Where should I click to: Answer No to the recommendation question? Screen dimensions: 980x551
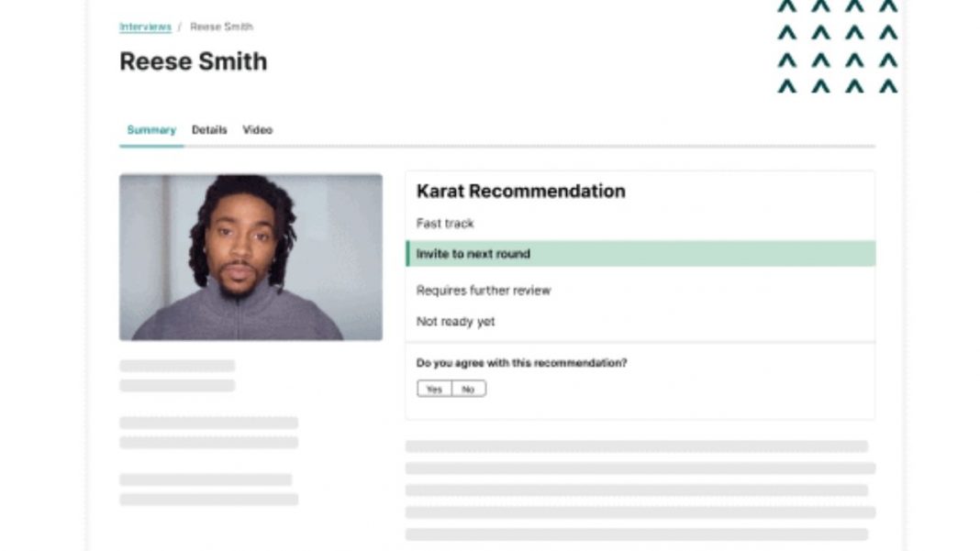tap(469, 389)
